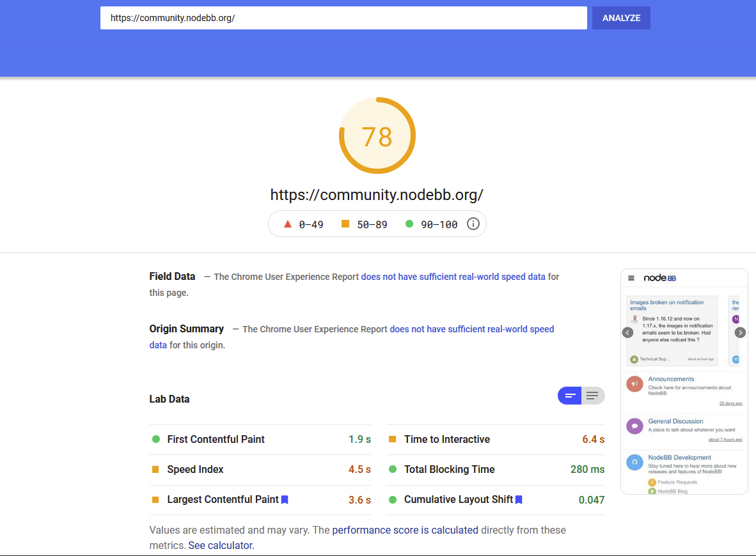The height and width of the screenshot is (556, 756).
Task: Click the info icon beside the score legend
Action: [473, 224]
